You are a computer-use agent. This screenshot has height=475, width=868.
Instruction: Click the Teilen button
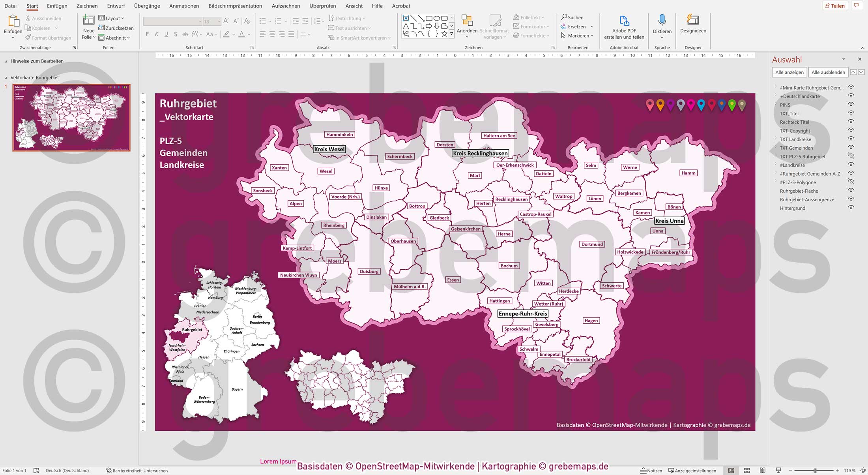pos(835,6)
